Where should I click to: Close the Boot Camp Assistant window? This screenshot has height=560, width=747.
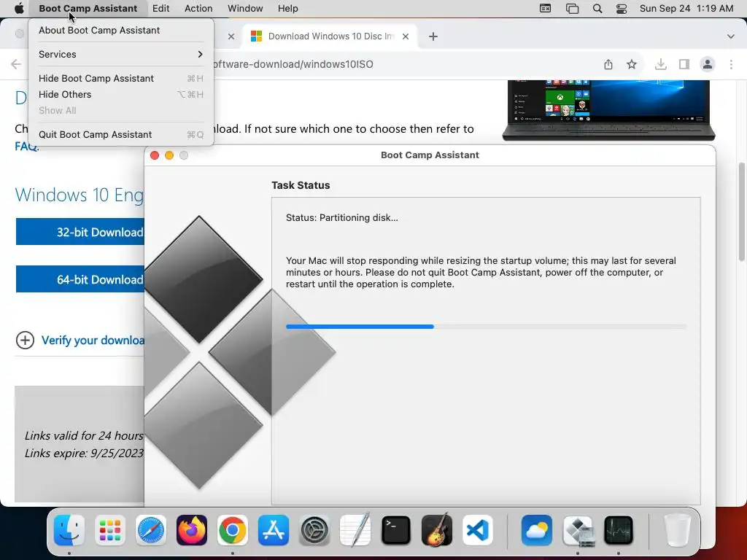[155, 155]
